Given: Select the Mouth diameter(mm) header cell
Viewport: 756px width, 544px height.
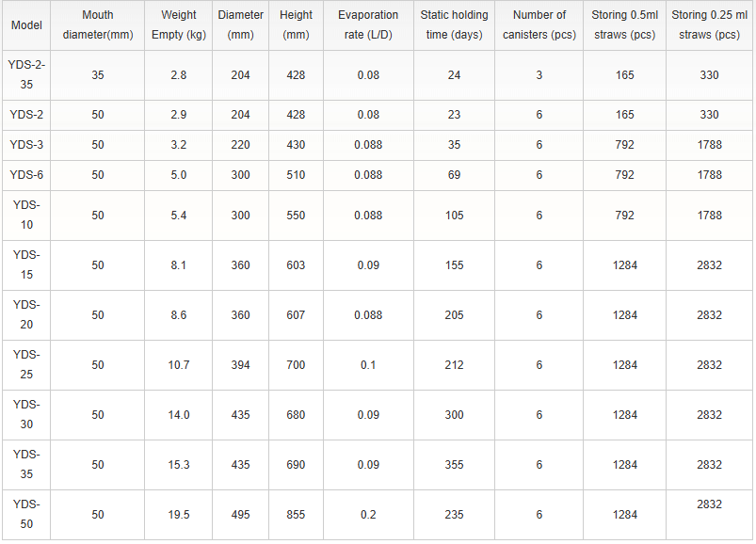Looking at the screenshot, I should pyautogui.click(x=98, y=25).
